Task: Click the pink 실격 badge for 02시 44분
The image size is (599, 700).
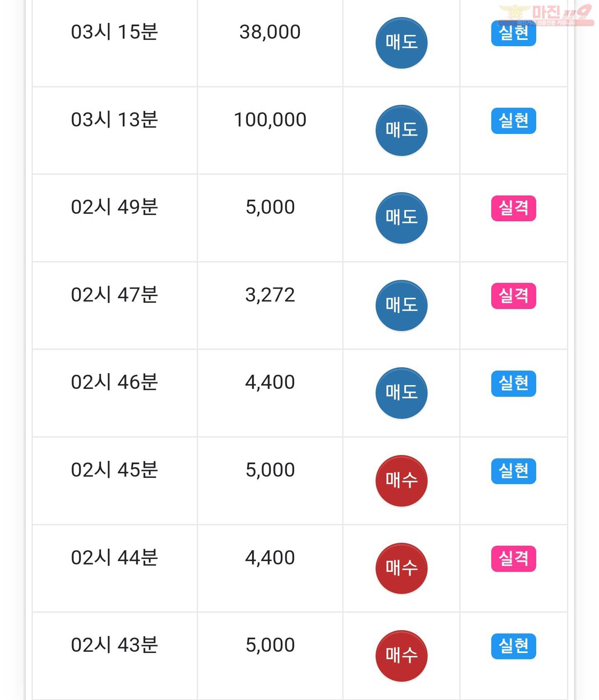Action: [x=514, y=559]
